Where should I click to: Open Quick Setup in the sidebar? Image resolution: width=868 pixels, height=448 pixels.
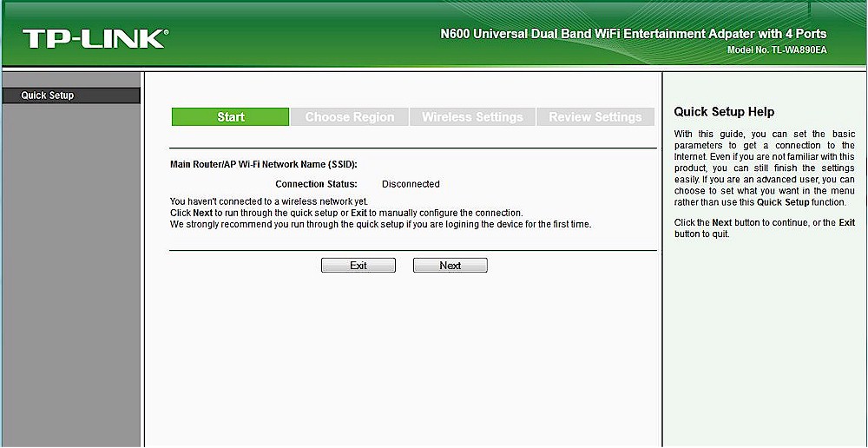click(x=71, y=96)
